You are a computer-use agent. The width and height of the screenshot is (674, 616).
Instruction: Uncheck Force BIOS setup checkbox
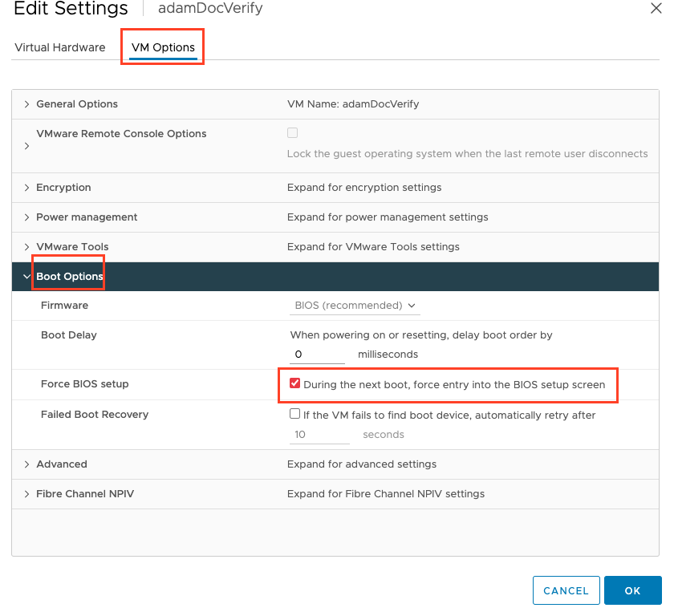(295, 384)
